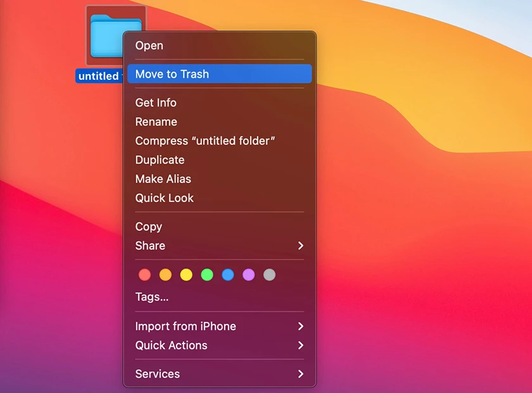Open Get Info for the folder
Viewport: 532px width, 393px height.
point(220,103)
